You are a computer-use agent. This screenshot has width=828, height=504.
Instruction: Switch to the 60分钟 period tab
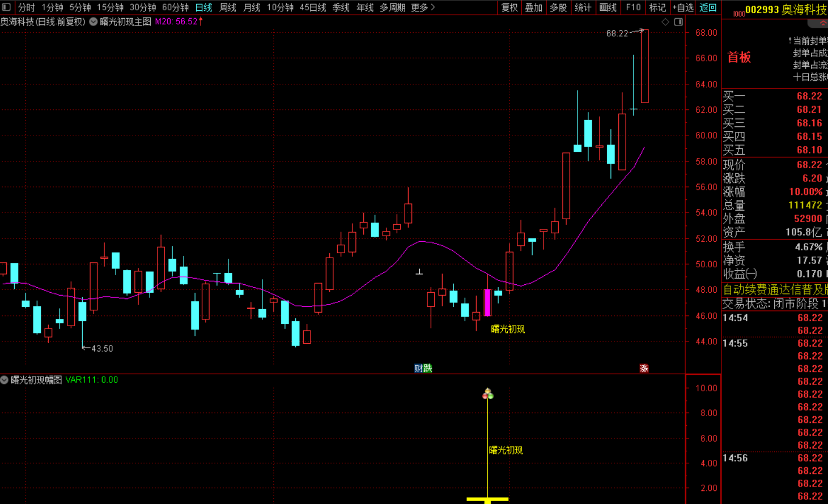[175, 7]
